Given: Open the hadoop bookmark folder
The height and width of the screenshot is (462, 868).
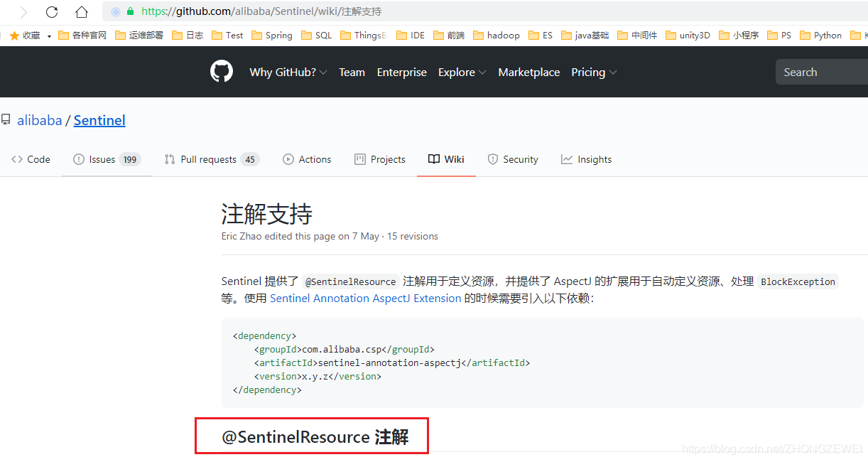Looking at the screenshot, I should [x=497, y=36].
